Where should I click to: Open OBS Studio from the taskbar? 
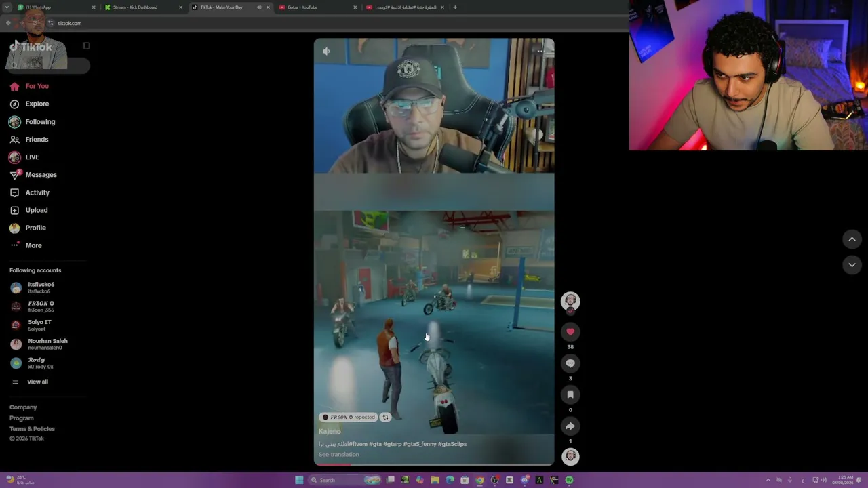tap(494, 480)
